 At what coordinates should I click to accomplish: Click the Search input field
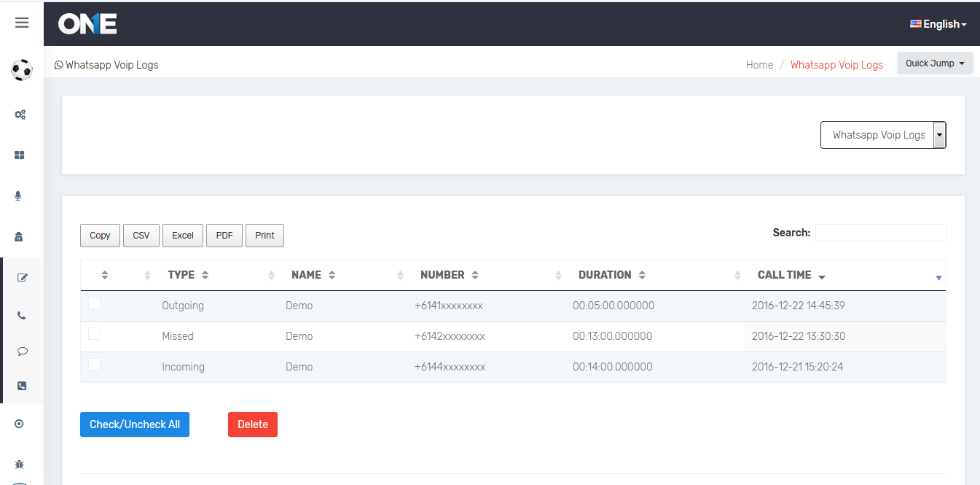click(x=880, y=233)
